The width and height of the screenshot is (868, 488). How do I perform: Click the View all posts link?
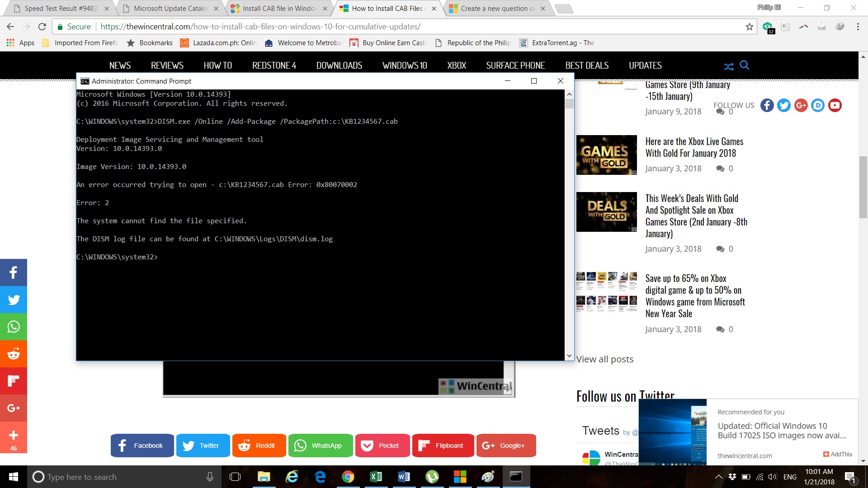point(604,359)
